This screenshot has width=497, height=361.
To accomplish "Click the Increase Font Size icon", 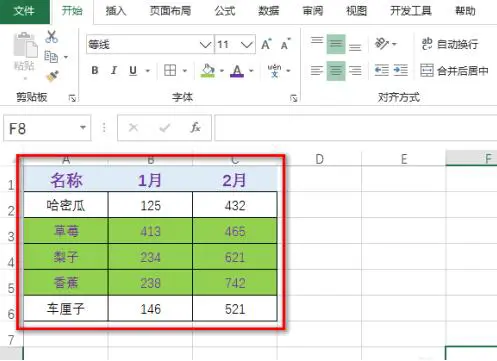I will (x=266, y=44).
